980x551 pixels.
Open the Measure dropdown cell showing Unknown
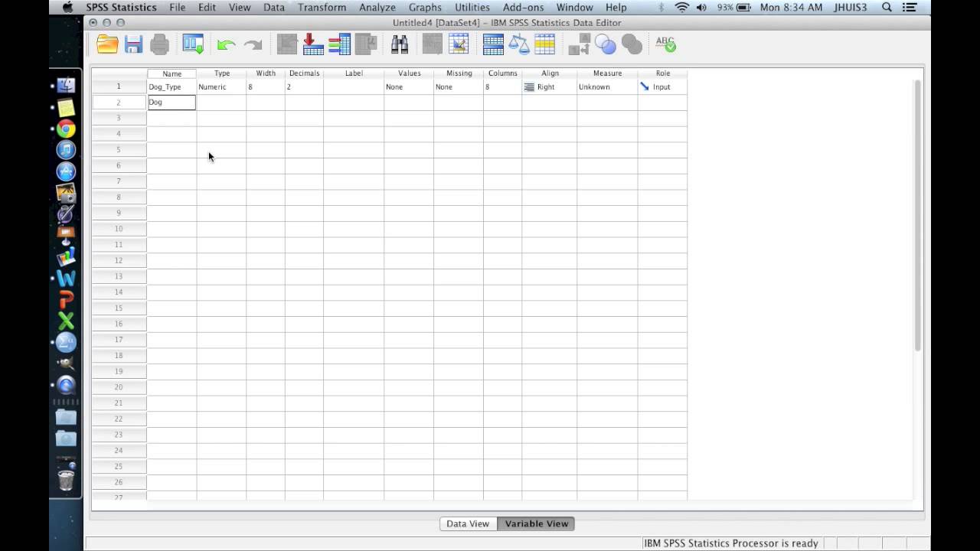pyautogui.click(x=607, y=86)
